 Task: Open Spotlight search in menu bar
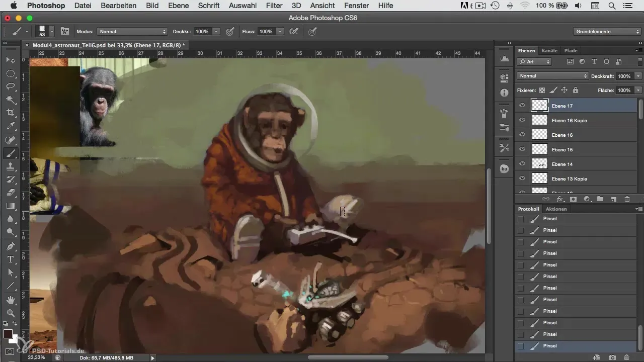(611, 6)
